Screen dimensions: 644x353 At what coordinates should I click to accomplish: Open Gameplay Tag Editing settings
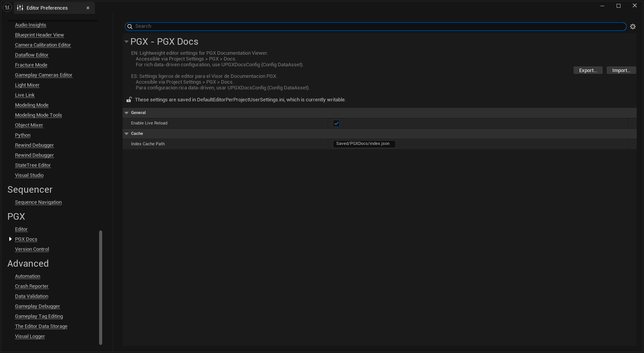pos(39,316)
